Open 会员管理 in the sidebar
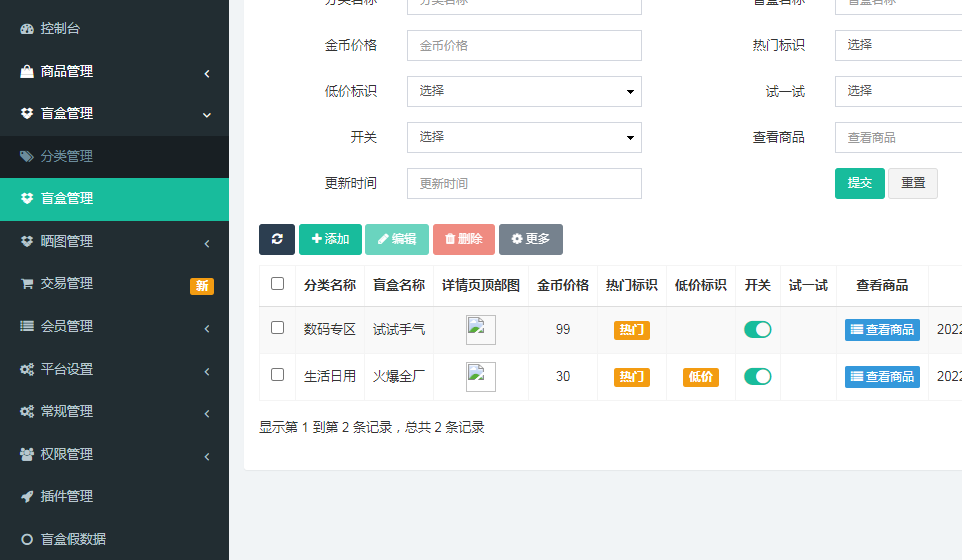The width and height of the screenshot is (962, 560). [114, 326]
